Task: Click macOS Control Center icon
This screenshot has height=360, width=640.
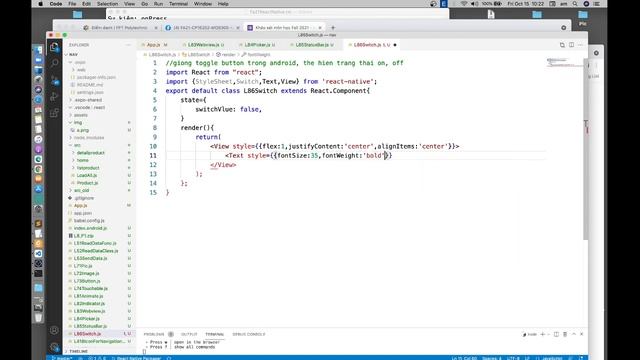Action: coord(596,4)
